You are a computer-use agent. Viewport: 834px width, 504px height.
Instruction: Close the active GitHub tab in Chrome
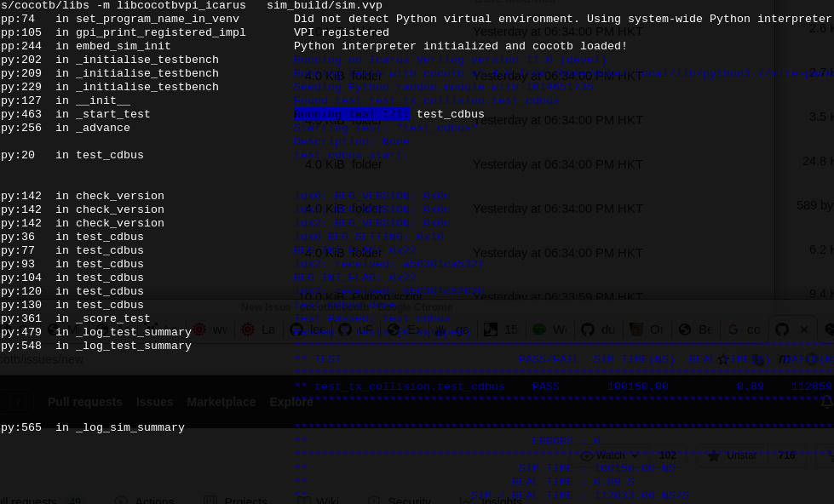click(x=803, y=329)
